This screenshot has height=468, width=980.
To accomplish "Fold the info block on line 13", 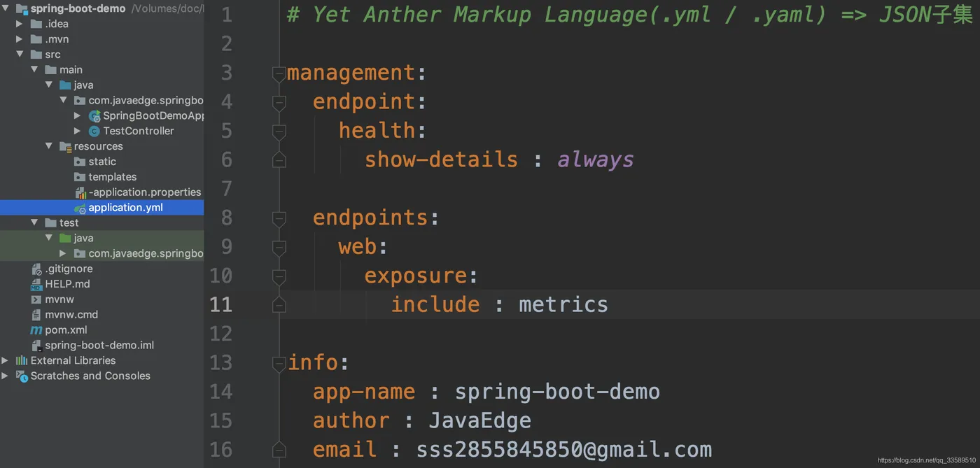I will pos(279,363).
